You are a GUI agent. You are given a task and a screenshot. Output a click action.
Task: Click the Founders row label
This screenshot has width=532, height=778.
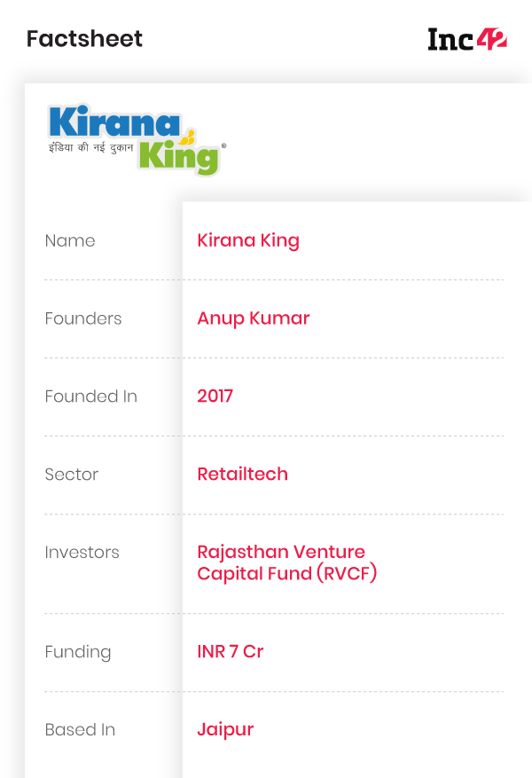(x=83, y=318)
